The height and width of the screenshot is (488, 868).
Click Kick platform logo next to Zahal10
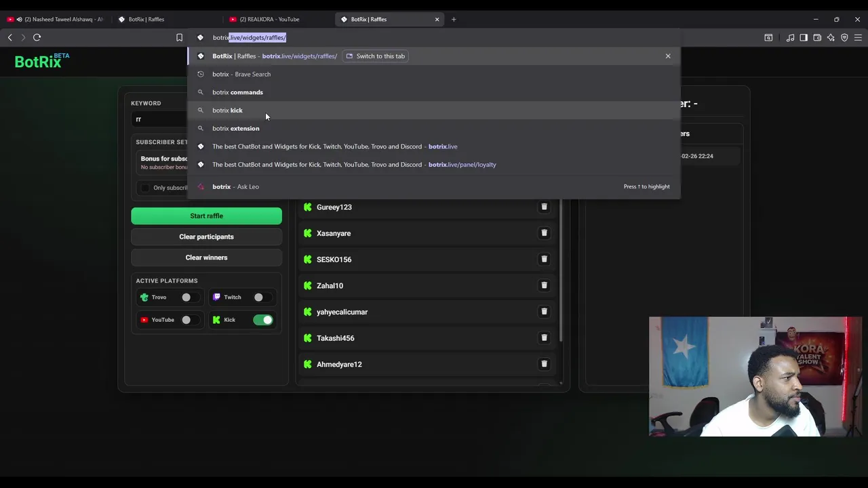(x=308, y=285)
